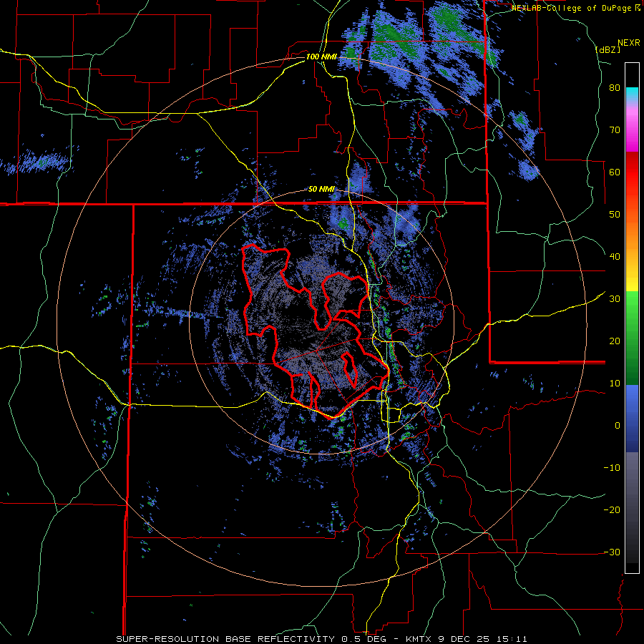Click the cyan top segment of the color bar

pyautogui.click(x=632, y=94)
